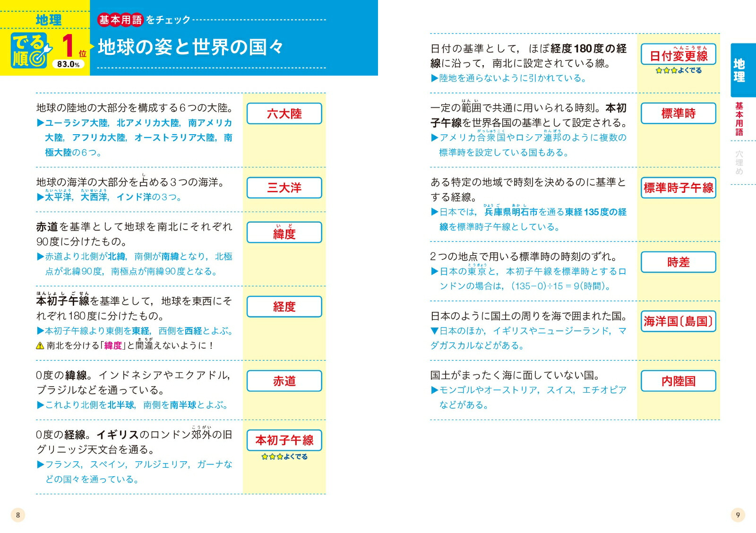Click the 地理 subject label at top left
The width and height of the screenshot is (756, 533).
49,20
